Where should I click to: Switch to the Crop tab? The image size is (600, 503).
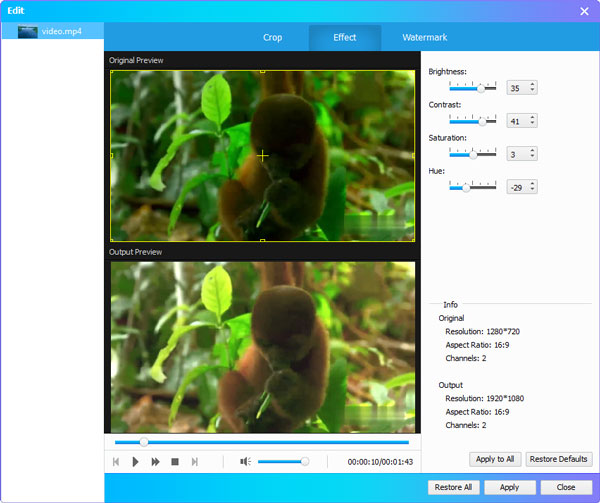272,37
